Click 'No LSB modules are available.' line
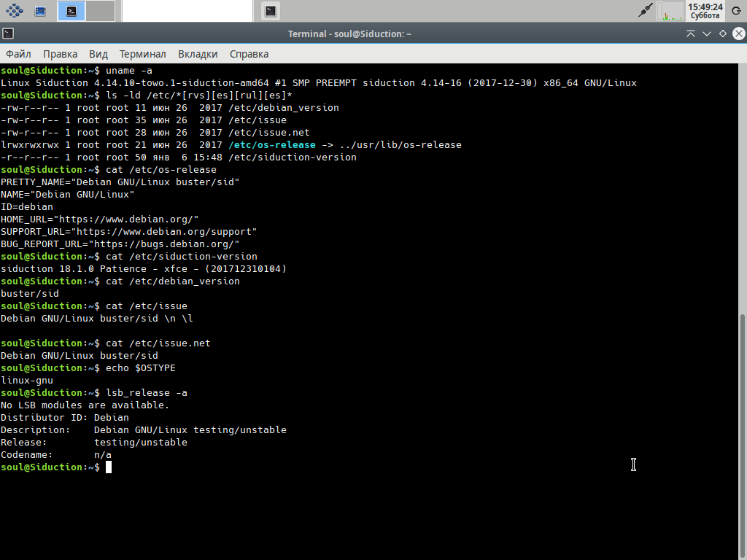 point(85,405)
